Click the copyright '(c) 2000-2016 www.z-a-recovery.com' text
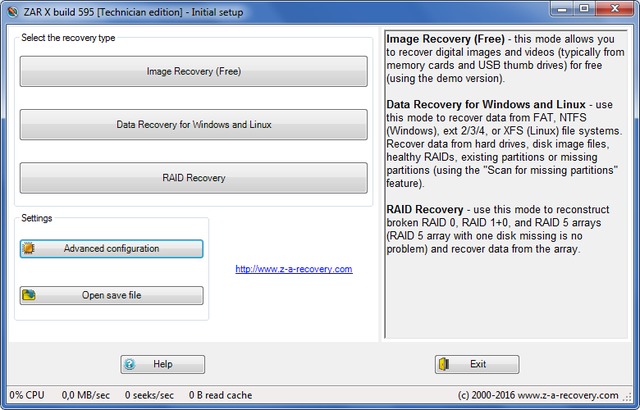The height and width of the screenshot is (410, 640). (538, 395)
